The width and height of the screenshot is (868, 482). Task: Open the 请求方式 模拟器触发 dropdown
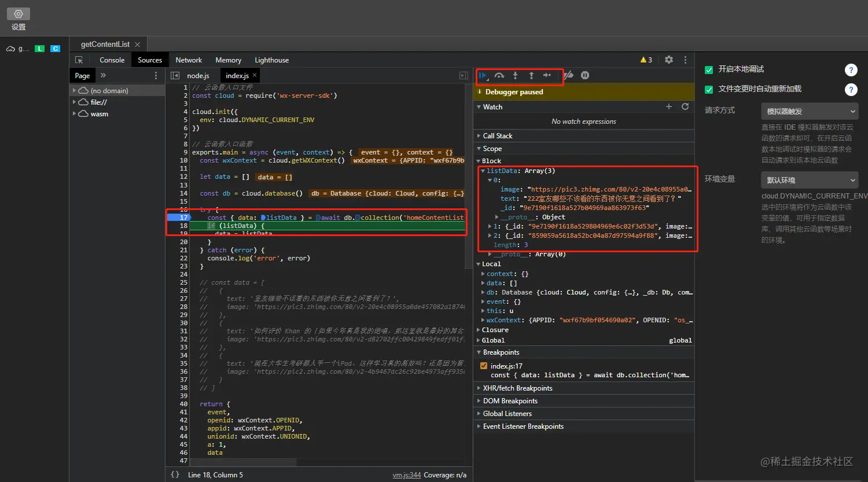point(809,111)
